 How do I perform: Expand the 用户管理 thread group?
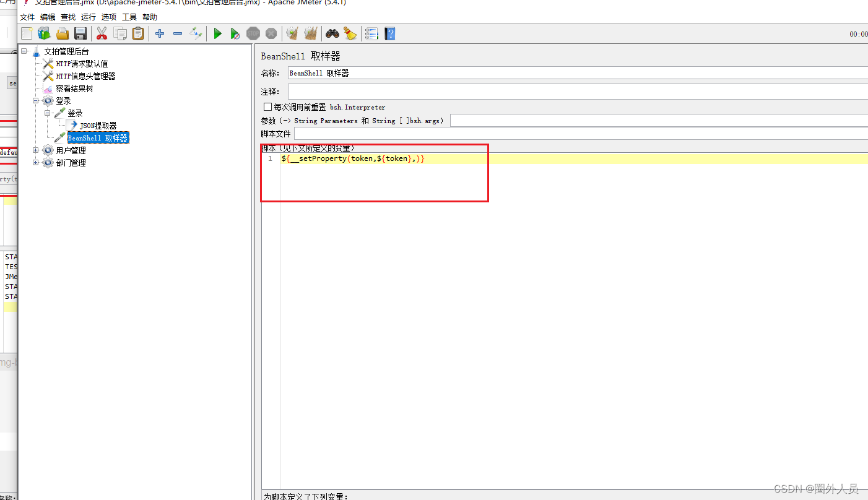pos(36,150)
